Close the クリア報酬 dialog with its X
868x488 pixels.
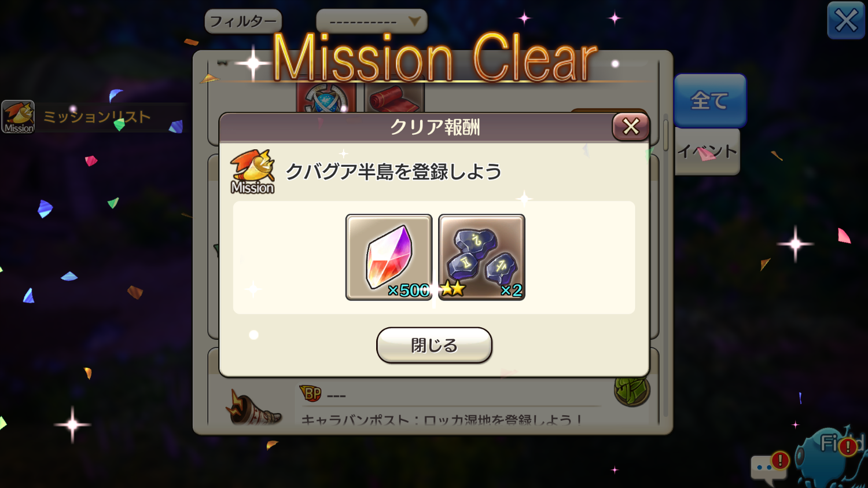click(x=631, y=126)
